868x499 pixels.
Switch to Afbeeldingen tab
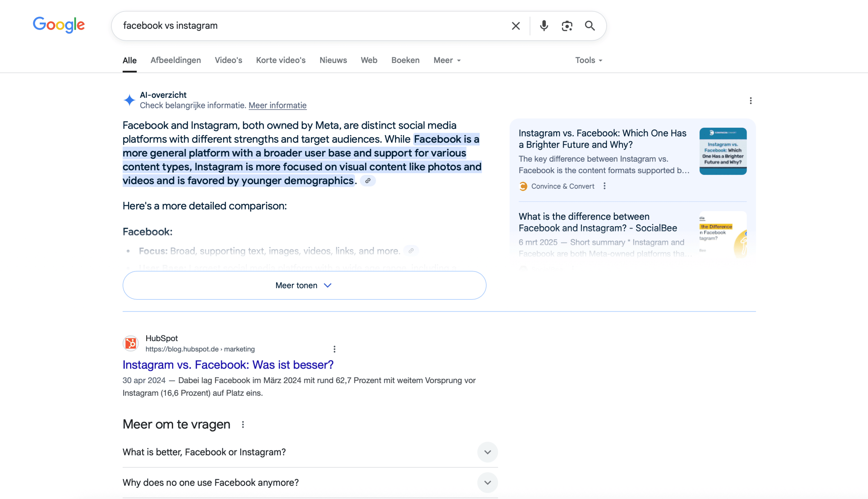176,60
